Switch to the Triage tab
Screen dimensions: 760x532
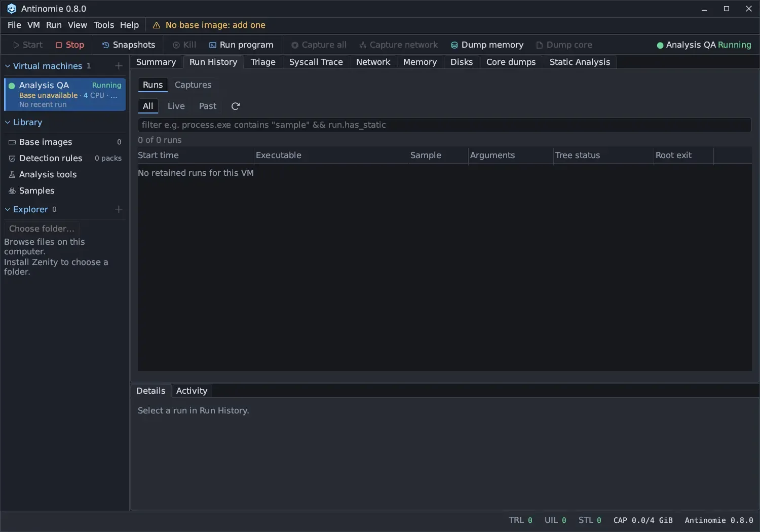[x=263, y=62]
